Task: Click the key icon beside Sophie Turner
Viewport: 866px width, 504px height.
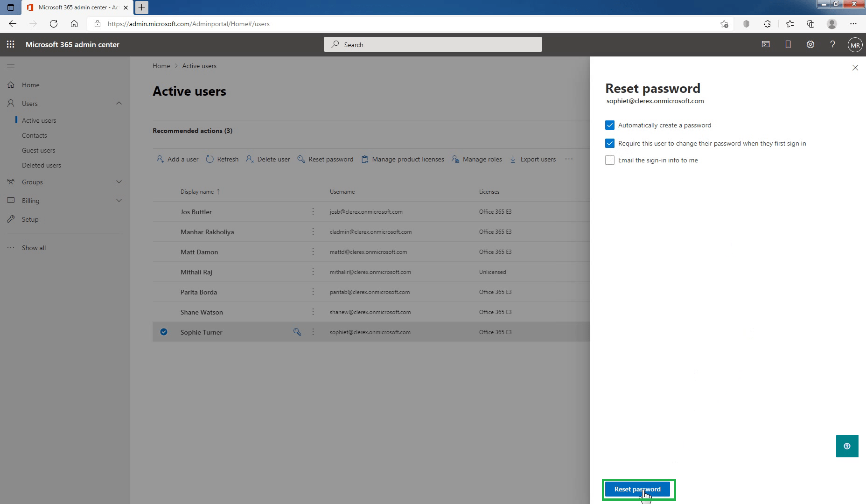Action: tap(297, 332)
